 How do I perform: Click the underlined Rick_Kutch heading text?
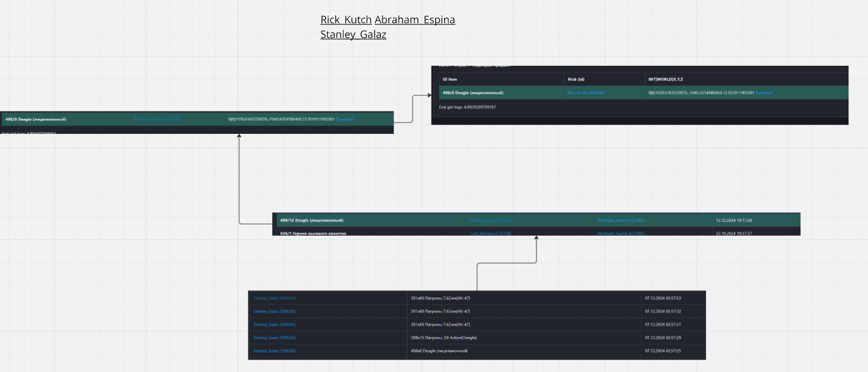point(346,20)
